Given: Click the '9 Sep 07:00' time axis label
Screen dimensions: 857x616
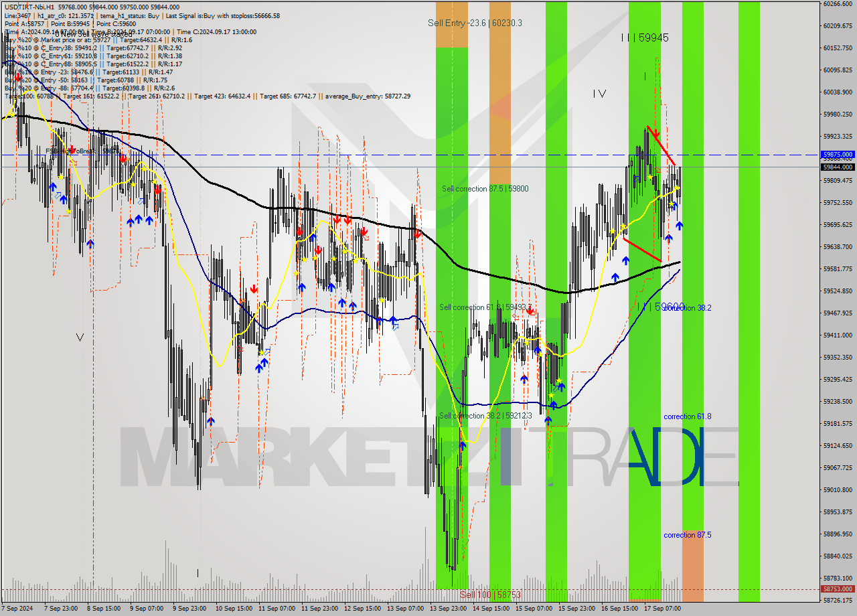Looking at the screenshot, I should pyautogui.click(x=147, y=609).
